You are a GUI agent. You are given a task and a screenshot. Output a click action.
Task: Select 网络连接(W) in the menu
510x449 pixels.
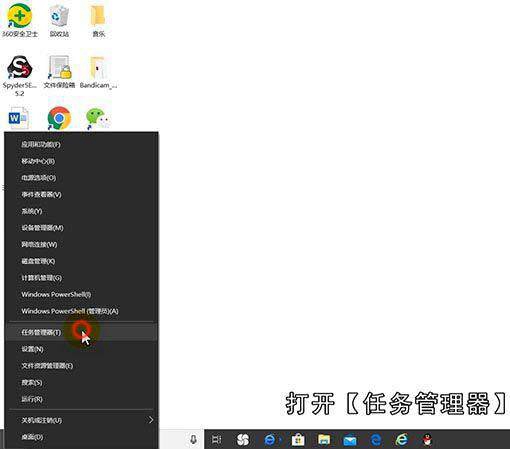point(81,244)
